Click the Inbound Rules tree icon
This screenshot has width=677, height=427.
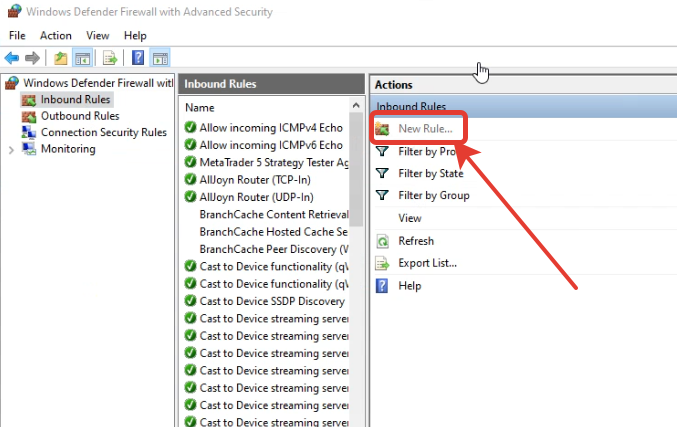pyautogui.click(x=29, y=100)
